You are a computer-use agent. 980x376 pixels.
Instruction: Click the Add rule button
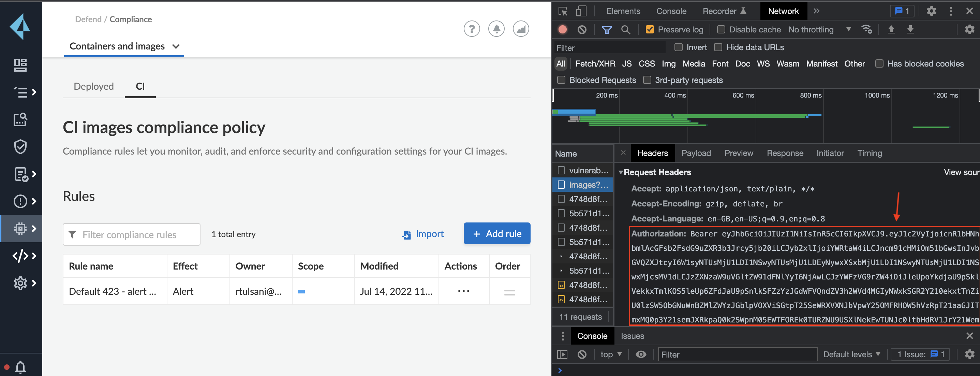[x=496, y=234]
